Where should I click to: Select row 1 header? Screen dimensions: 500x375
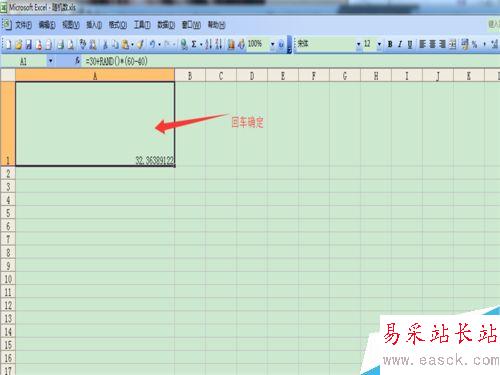tap(8, 124)
